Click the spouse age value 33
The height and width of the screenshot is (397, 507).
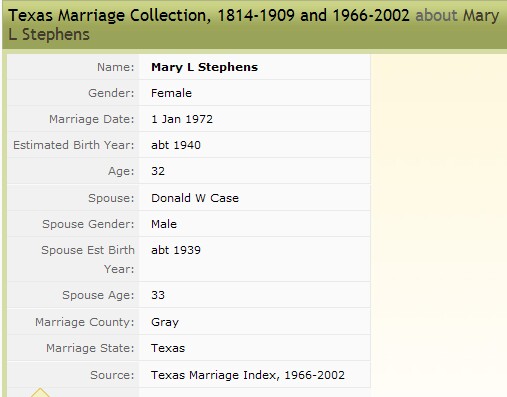158,295
